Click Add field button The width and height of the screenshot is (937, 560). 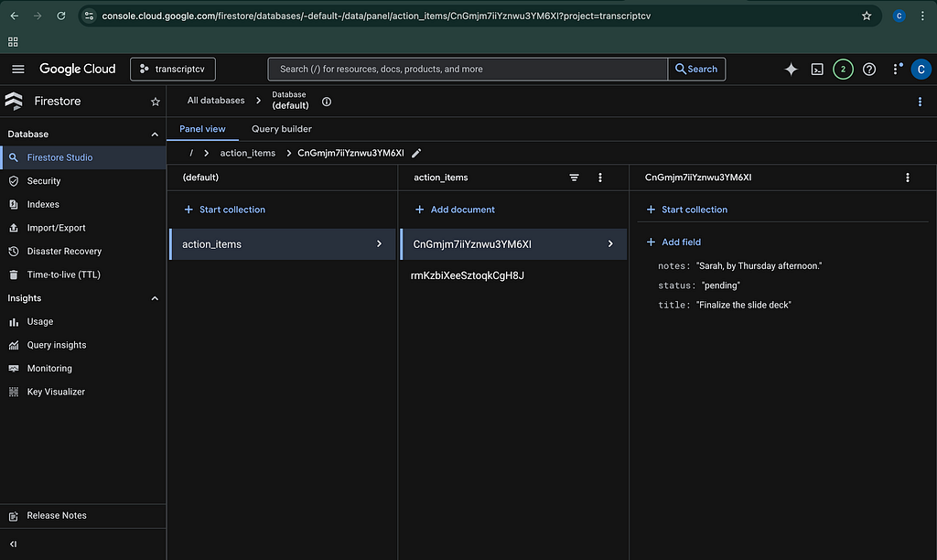pos(674,242)
